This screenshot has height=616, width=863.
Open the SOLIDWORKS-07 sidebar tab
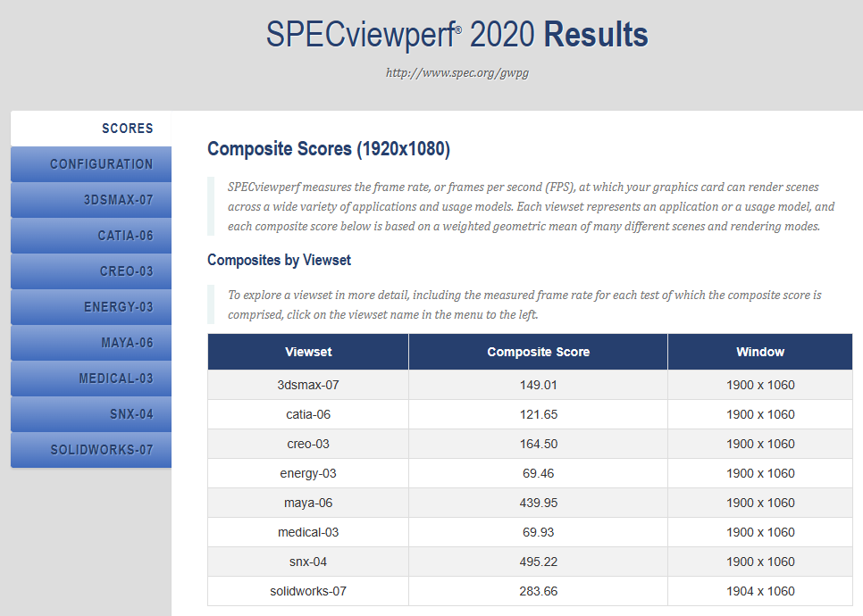coord(101,450)
